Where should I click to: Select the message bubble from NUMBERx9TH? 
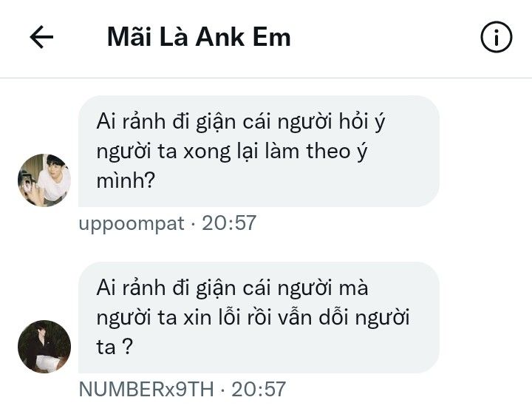coord(259,317)
